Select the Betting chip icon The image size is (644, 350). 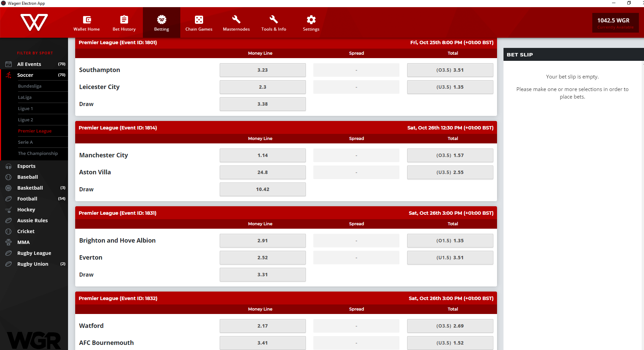pyautogui.click(x=162, y=20)
